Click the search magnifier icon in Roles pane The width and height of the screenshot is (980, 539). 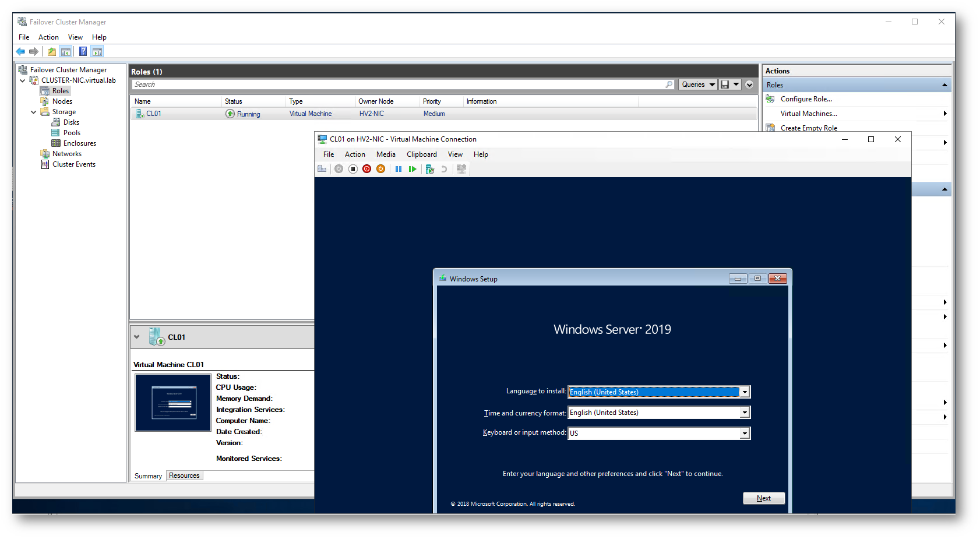669,84
